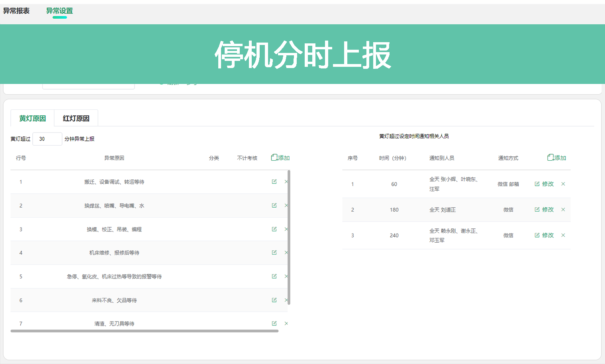This screenshot has height=364, width=605.
Task: Click the delete × beside reason 换模、校正、吊装、编程
Action: pos(286,229)
